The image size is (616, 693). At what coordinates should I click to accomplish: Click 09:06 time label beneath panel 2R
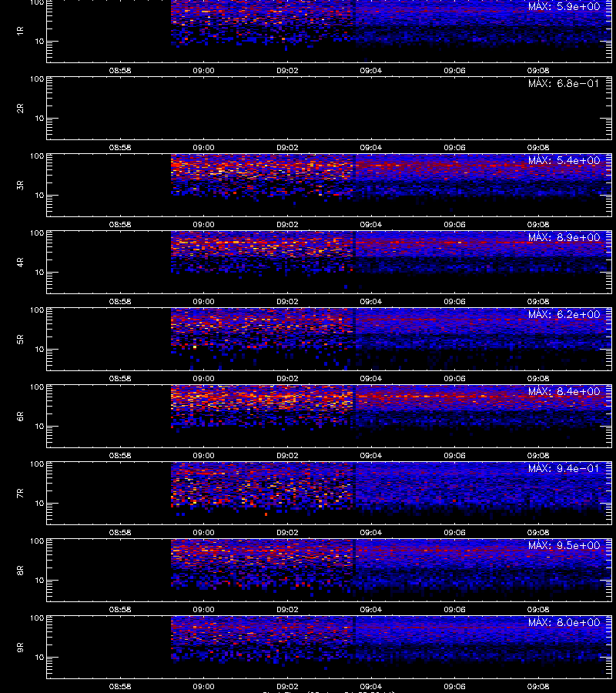(455, 148)
